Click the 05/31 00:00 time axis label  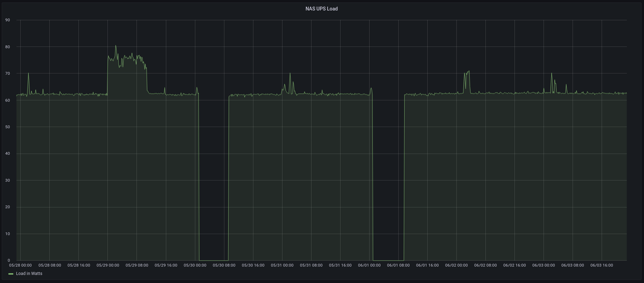click(282, 265)
